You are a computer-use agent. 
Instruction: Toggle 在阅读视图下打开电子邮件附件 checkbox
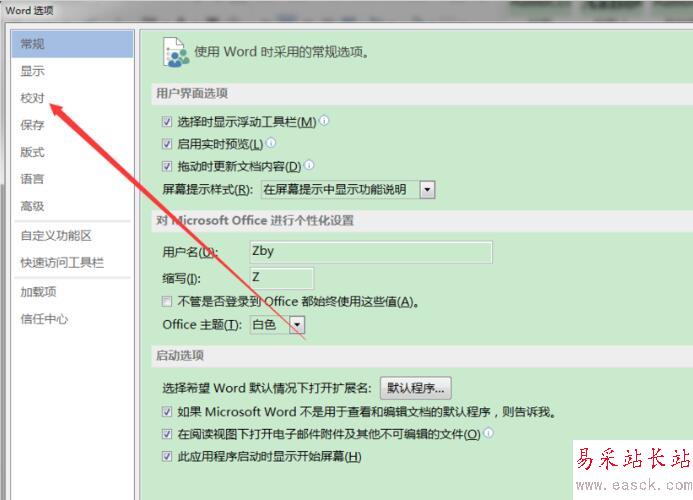(x=167, y=434)
